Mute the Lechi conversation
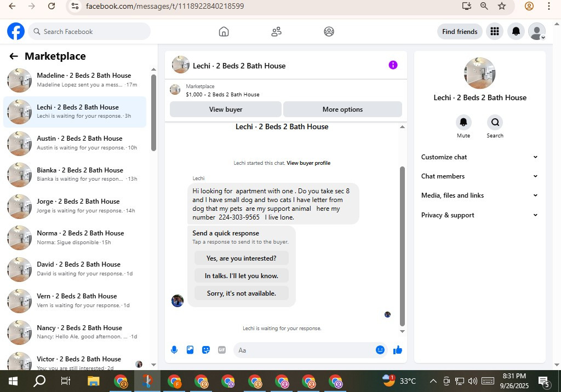Image resolution: width=561 pixels, height=392 pixels. (x=463, y=122)
